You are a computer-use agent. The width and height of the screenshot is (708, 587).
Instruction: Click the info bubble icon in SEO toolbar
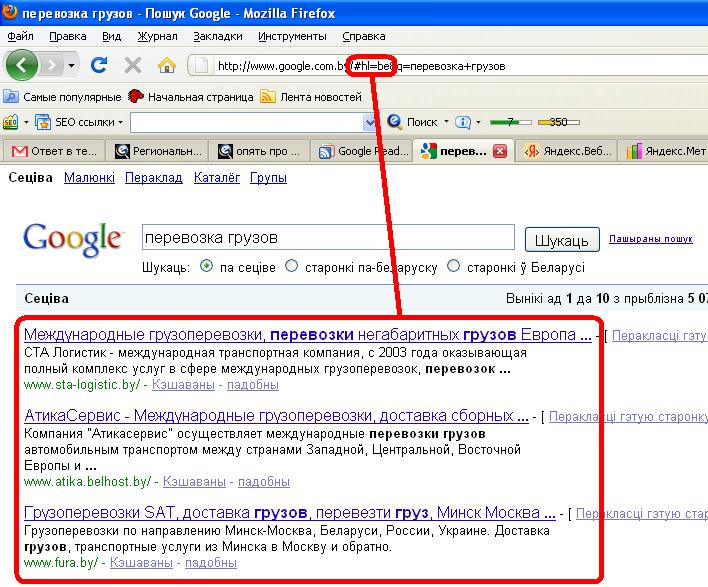pos(463,122)
